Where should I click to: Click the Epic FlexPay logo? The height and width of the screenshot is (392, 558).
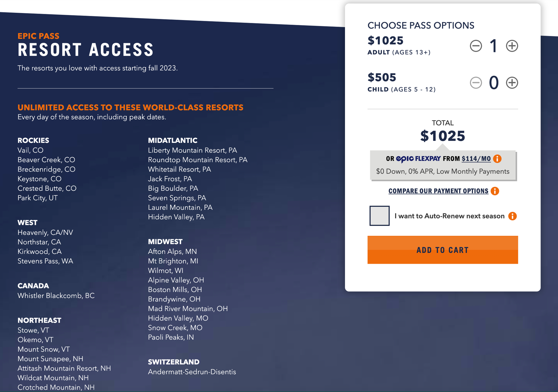coord(418,159)
